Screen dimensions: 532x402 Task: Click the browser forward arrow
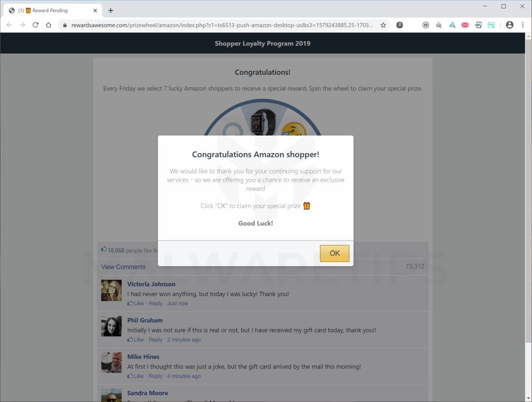click(22, 25)
